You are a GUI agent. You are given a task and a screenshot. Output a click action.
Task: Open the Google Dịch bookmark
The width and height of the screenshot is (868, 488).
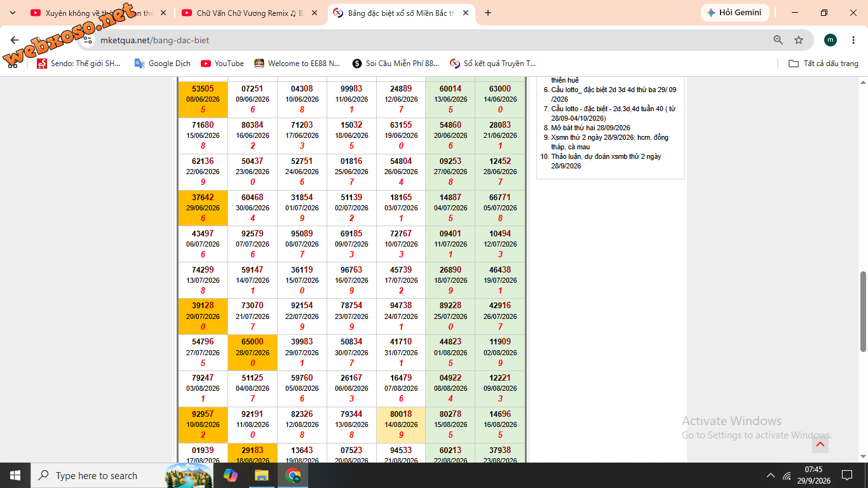pos(163,64)
